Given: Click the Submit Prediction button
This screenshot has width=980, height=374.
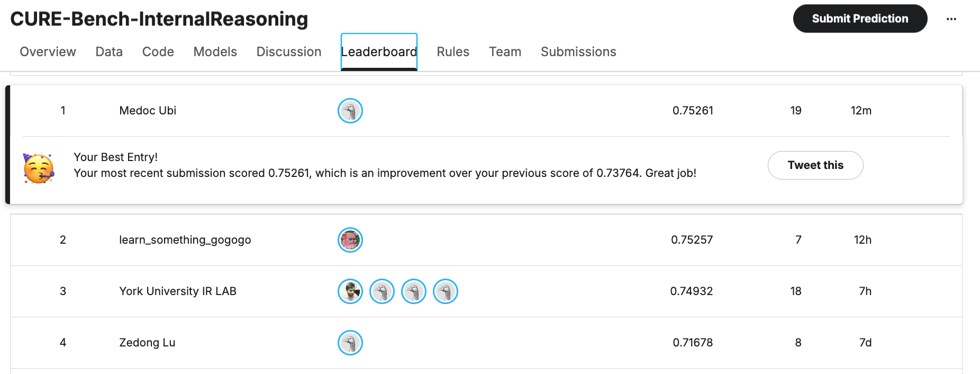Looking at the screenshot, I should [x=859, y=18].
